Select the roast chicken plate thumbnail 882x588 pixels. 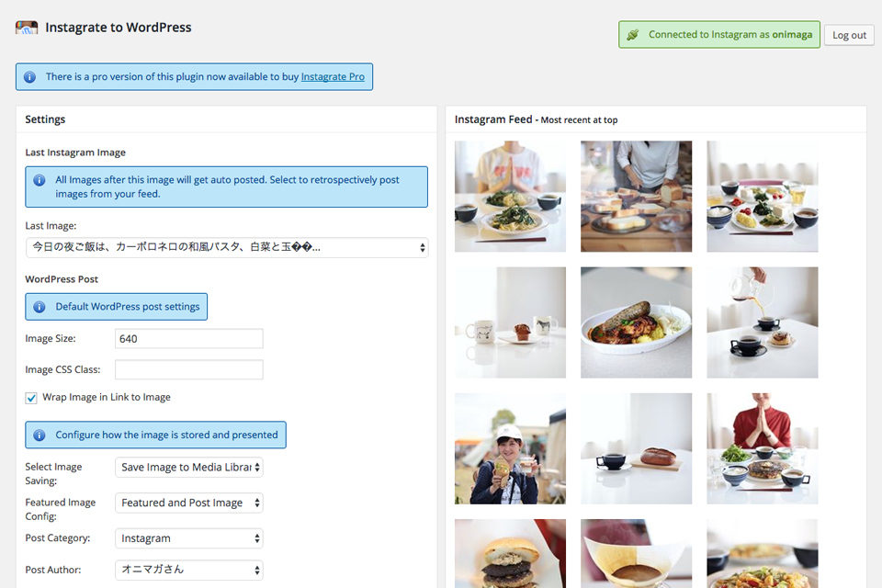coord(636,322)
